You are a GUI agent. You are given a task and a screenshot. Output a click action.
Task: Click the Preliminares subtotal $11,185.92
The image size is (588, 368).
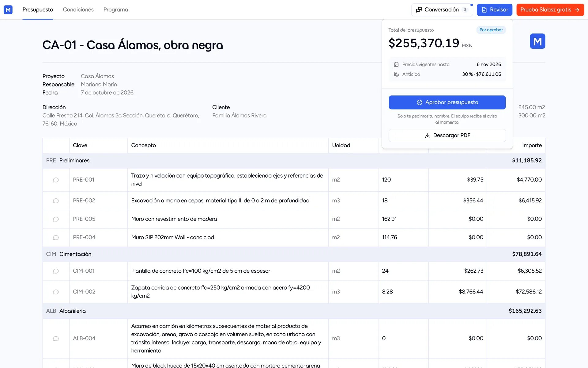[x=527, y=160]
